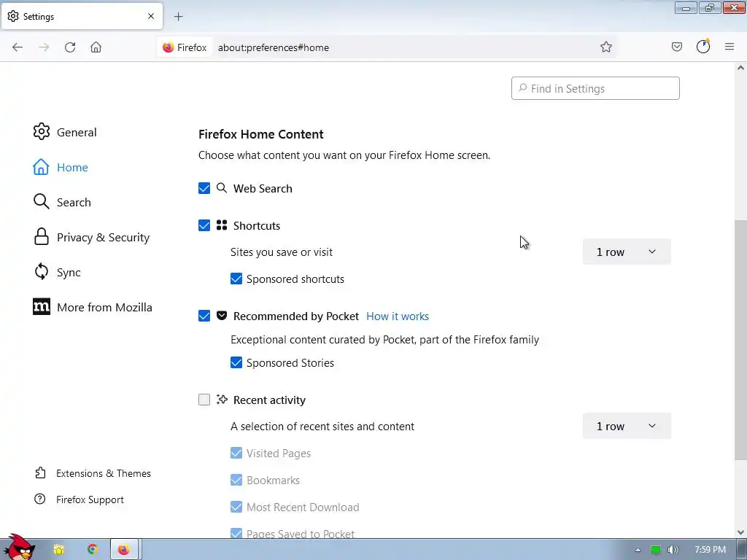This screenshot has width=747, height=560.
Task: Open Search settings category
Action: (62, 202)
